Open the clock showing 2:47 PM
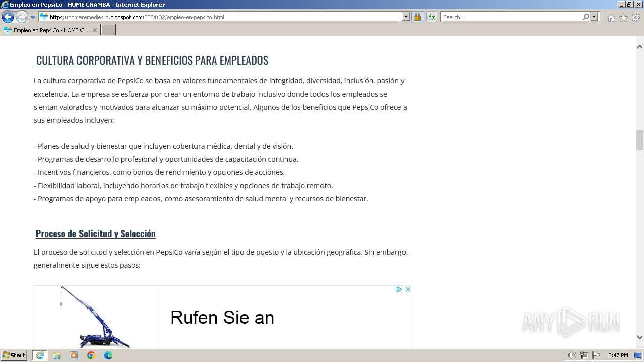This screenshot has height=362, width=644. [618, 355]
